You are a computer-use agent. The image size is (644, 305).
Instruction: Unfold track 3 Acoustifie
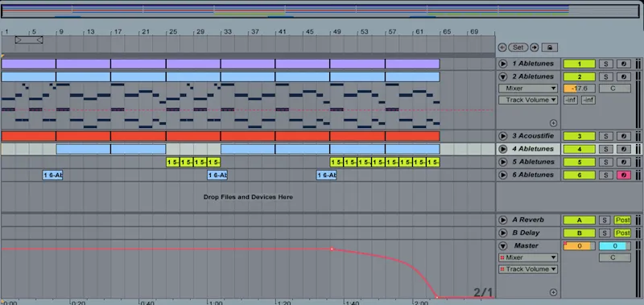tap(502, 136)
